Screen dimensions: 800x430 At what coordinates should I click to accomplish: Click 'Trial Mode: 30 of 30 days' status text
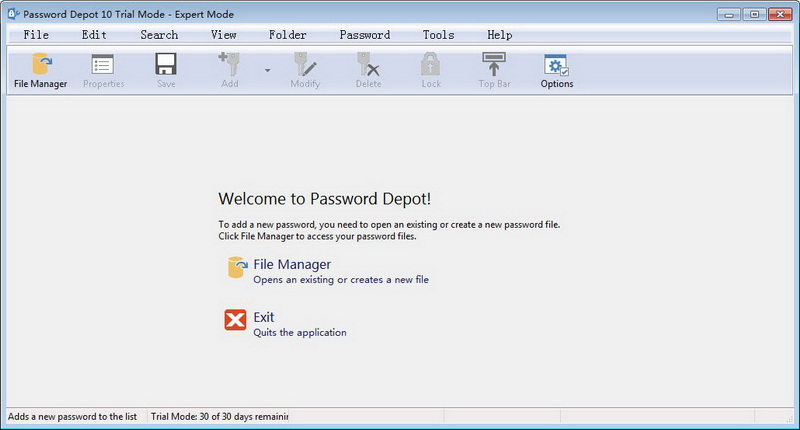coord(219,416)
